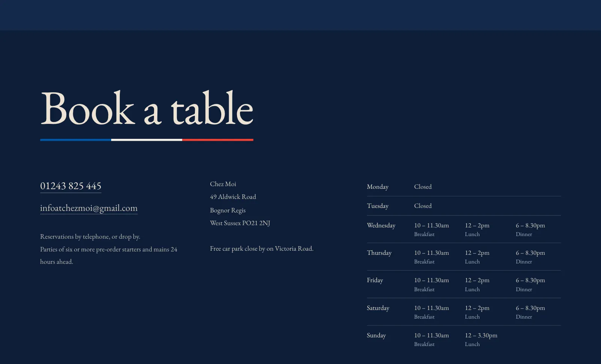Call phone number 01243 825 445

point(71,186)
